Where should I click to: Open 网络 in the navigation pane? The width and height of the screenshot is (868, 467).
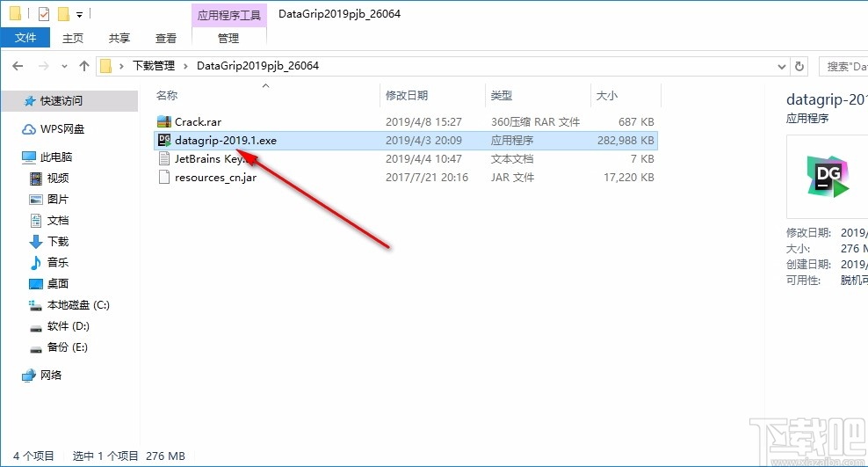pyautogui.click(x=50, y=376)
